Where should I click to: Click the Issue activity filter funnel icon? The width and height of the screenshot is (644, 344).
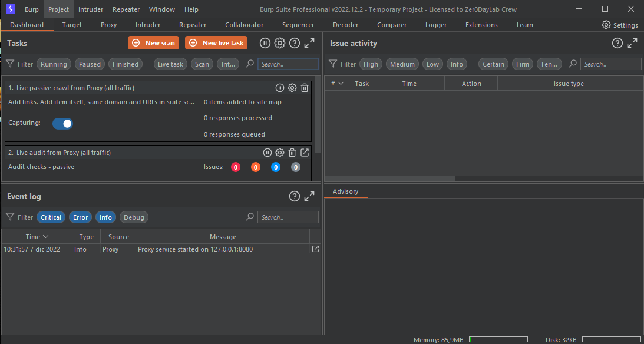[333, 64]
